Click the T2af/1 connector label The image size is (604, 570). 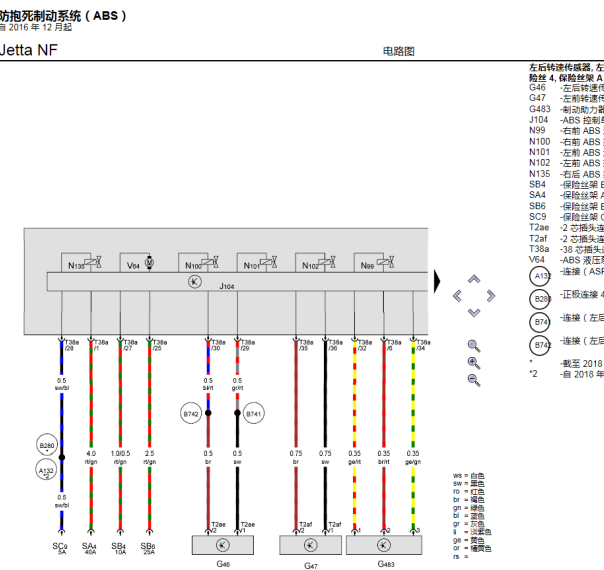(x=335, y=527)
